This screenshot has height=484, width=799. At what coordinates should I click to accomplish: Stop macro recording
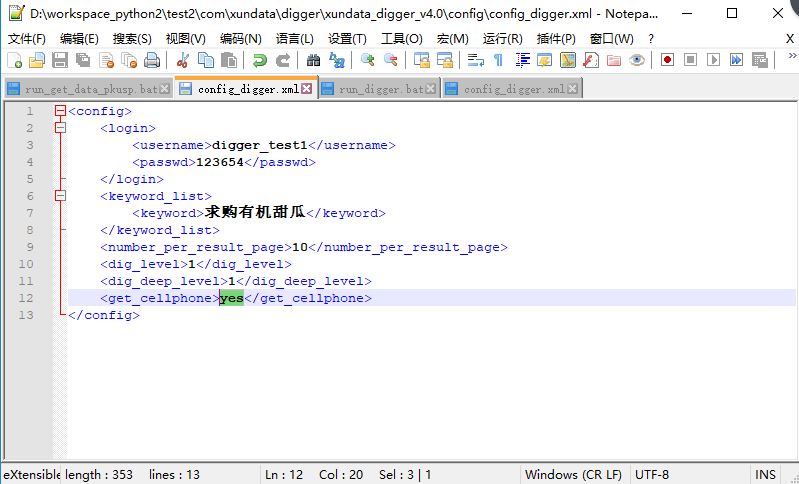click(690, 60)
